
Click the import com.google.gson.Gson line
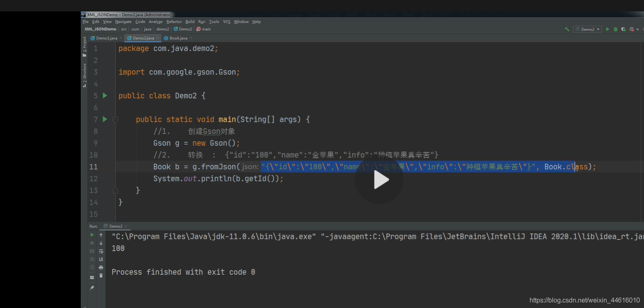(x=179, y=72)
